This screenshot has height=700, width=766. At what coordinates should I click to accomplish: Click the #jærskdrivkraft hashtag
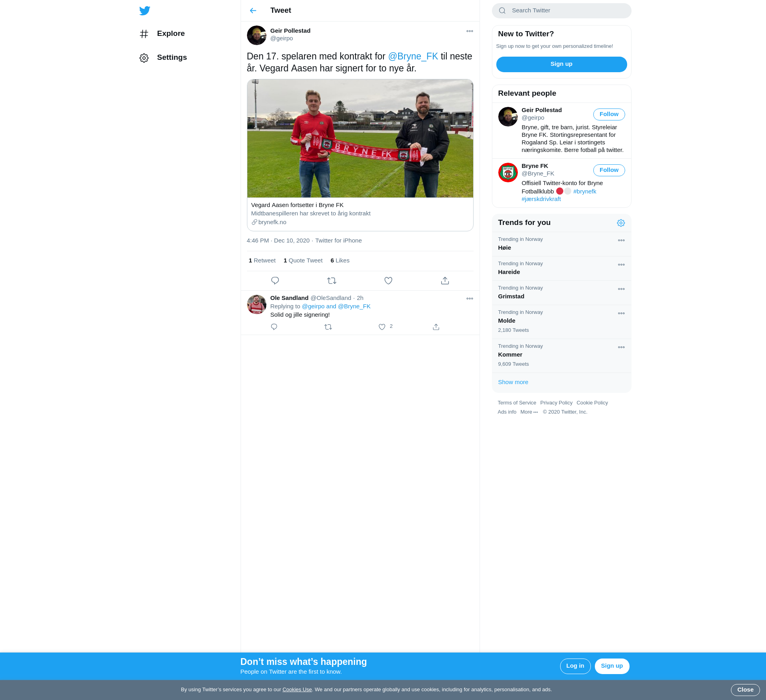click(x=541, y=199)
